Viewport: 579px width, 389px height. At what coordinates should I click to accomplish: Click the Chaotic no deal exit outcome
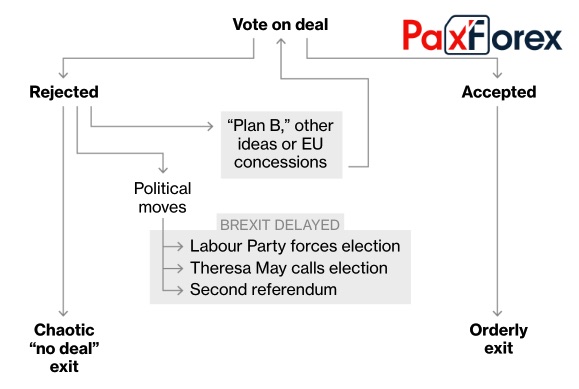64,348
